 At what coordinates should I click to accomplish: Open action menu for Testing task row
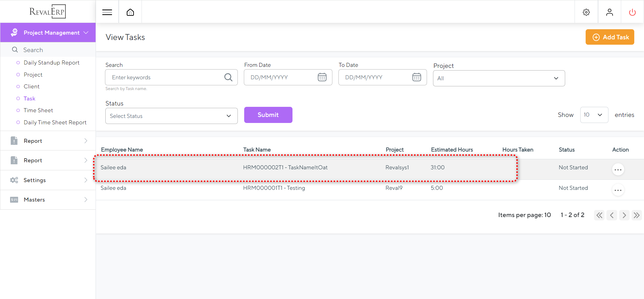click(618, 190)
